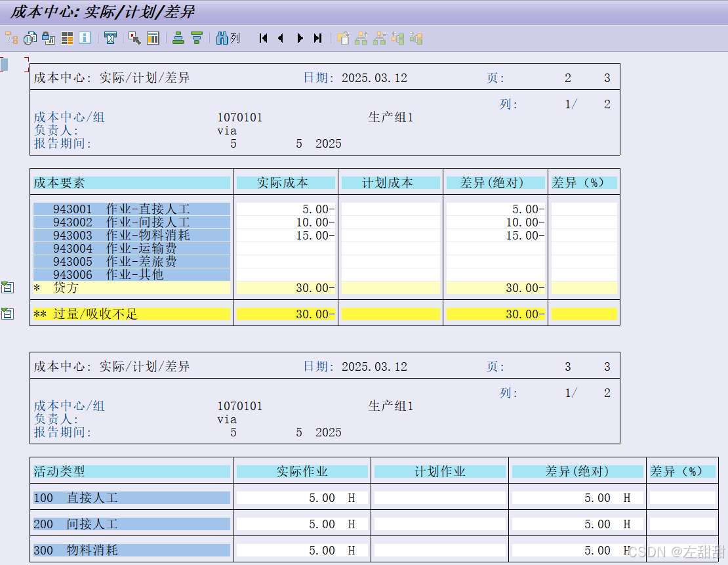This screenshot has height=565, width=728.
Task: Click the small blue selection marker
Action: [x=4, y=64]
